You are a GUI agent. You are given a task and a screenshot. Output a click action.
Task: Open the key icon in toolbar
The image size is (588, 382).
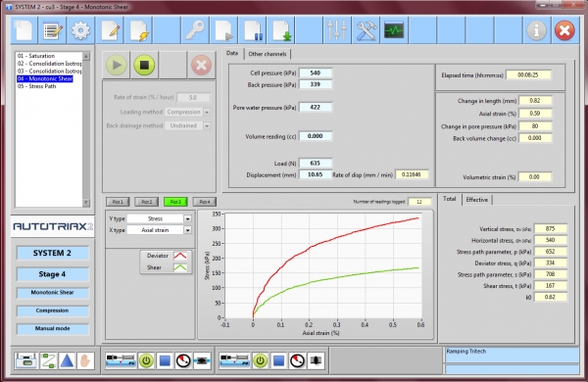[195, 30]
